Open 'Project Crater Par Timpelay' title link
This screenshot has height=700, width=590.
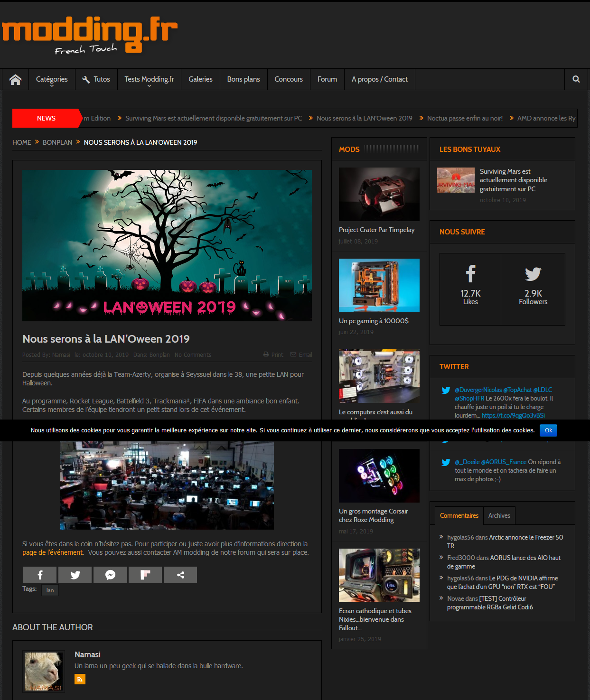pos(376,230)
